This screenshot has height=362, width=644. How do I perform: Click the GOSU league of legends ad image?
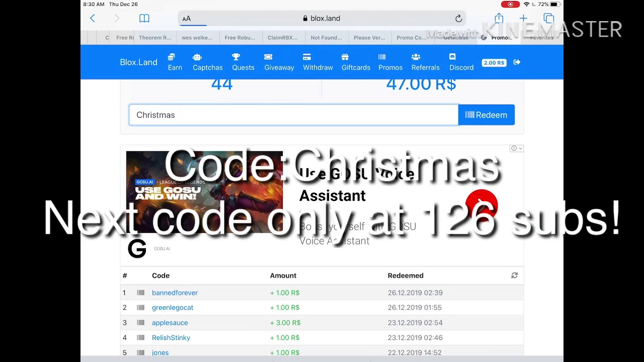point(204,192)
